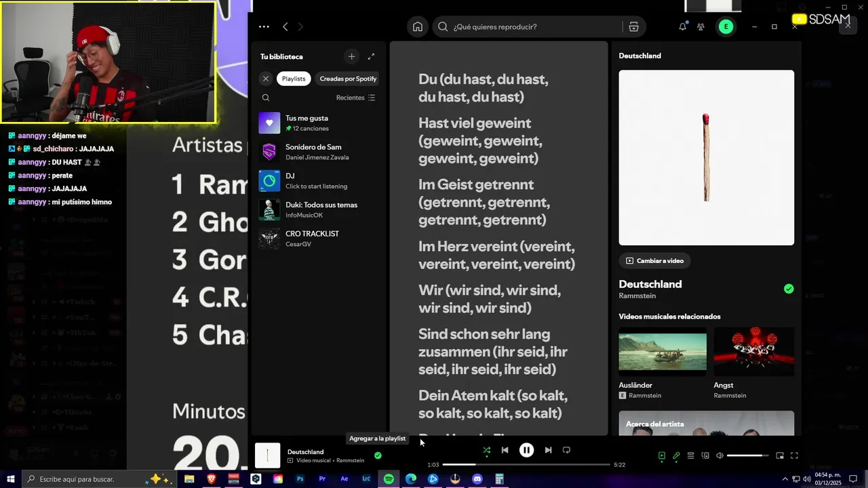This screenshot has height=488, width=868.
Task: Open After Effects from taskbar
Action: (344, 479)
